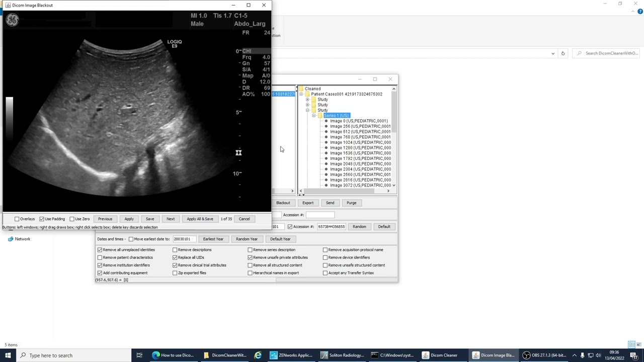Click the Patient Cases001 folder icon
Image resolution: width=644 pixels, height=362 pixels.
click(x=307, y=94)
